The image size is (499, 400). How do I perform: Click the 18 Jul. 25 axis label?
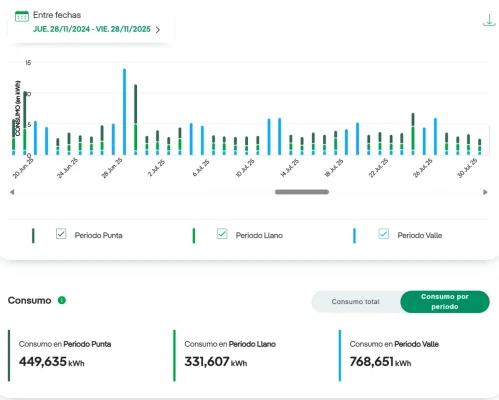(x=334, y=168)
